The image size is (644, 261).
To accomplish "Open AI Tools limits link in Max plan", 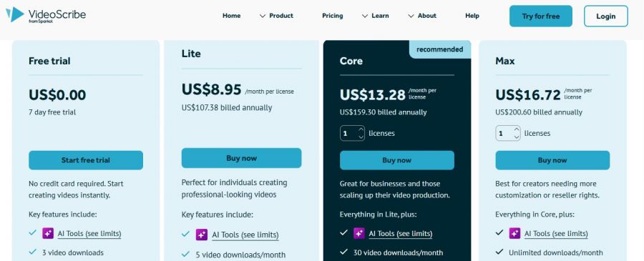I will point(556,234).
